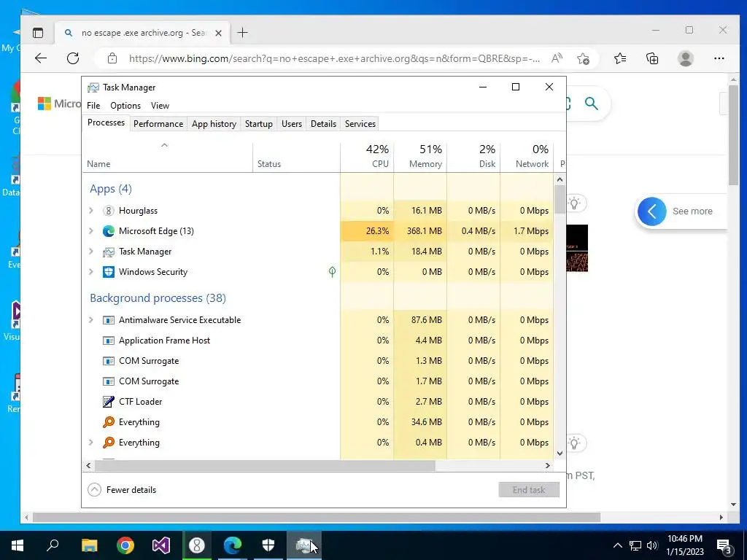Open the View menu in Task Manager
747x560 pixels.
pyautogui.click(x=160, y=106)
